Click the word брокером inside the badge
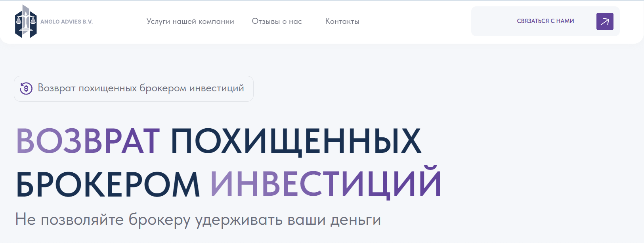The width and height of the screenshot is (644, 243). click(x=162, y=88)
